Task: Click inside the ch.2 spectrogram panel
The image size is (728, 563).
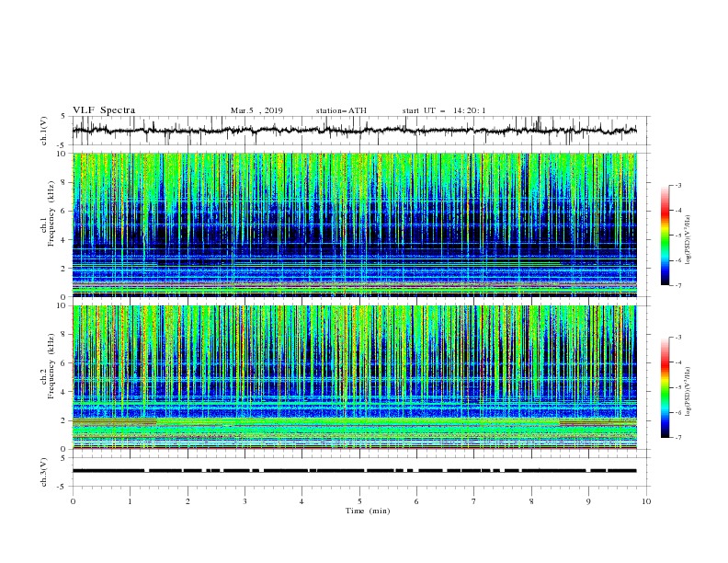Action: (355, 377)
